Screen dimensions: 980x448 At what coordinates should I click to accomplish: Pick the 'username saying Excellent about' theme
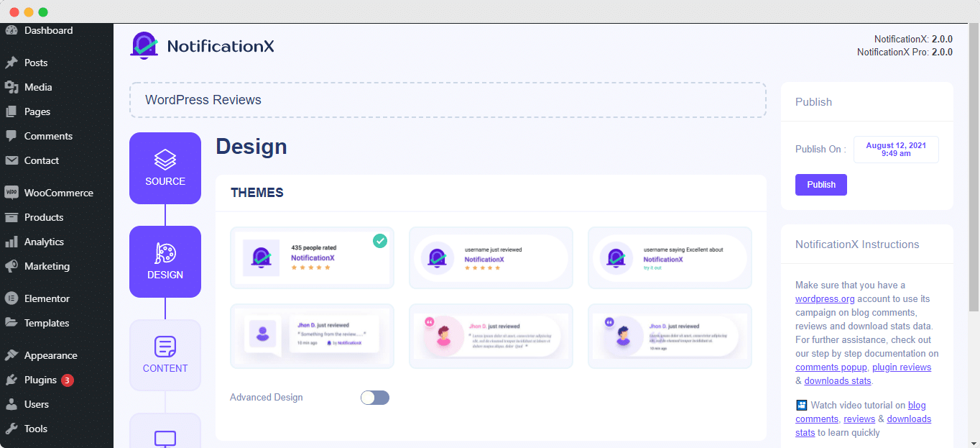pos(670,257)
